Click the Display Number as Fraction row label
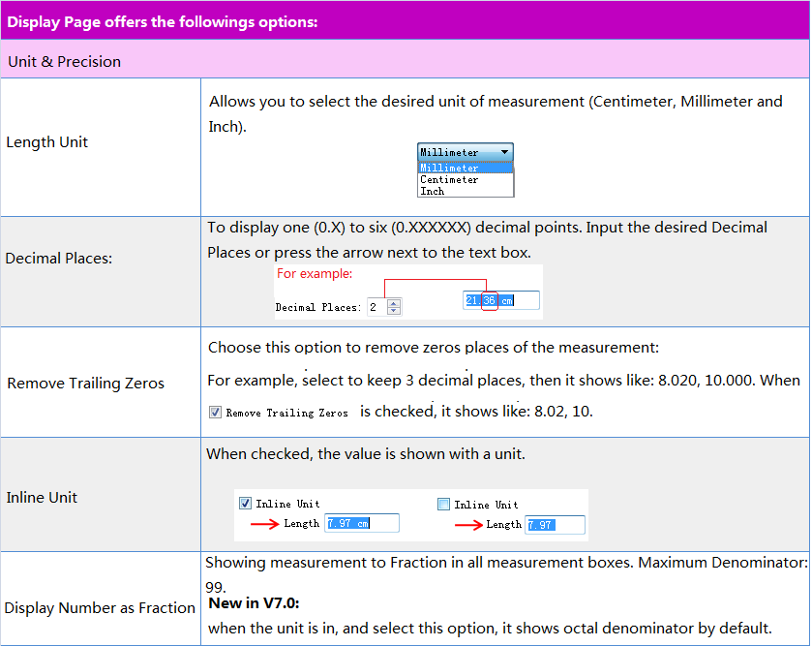The height and width of the screenshot is (646, 812). 100,608
